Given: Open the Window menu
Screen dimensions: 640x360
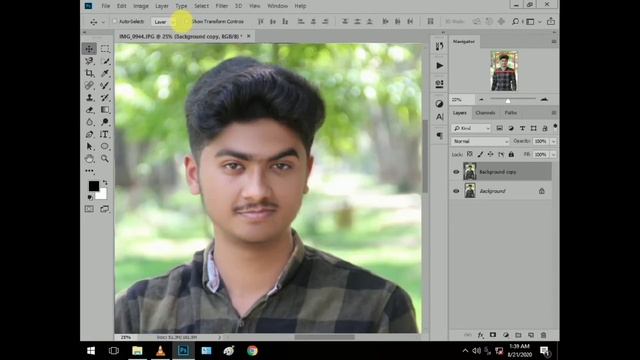Looking at the screenshot, I should point(277,6).
